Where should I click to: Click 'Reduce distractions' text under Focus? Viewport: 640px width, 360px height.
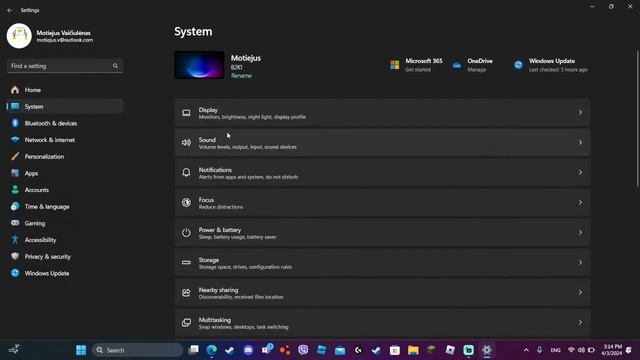221,207
